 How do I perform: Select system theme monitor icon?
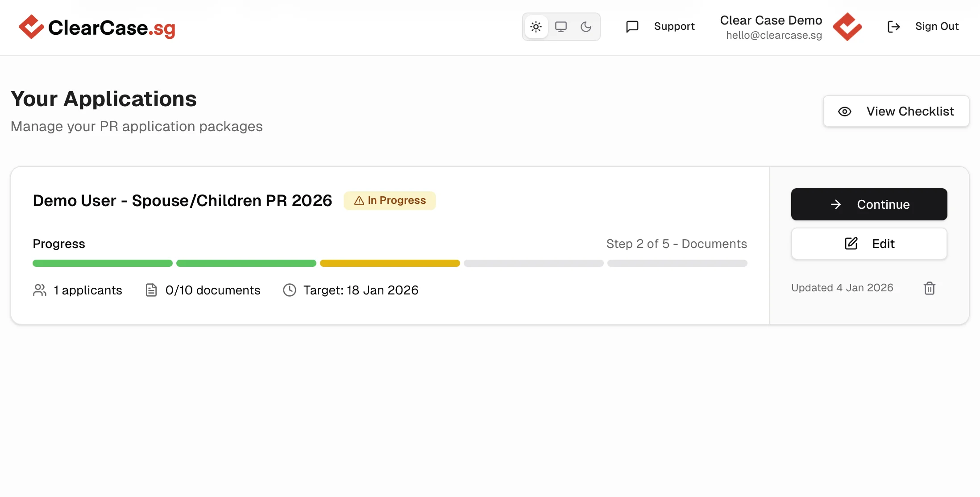(561, 27)
